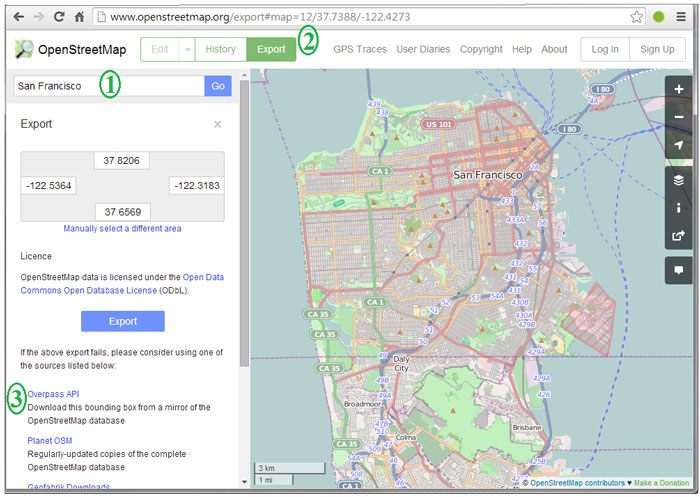Open the Open Data Commons license link
The width and height of the screenshot is (700, 497).
[x=122, y=284]
